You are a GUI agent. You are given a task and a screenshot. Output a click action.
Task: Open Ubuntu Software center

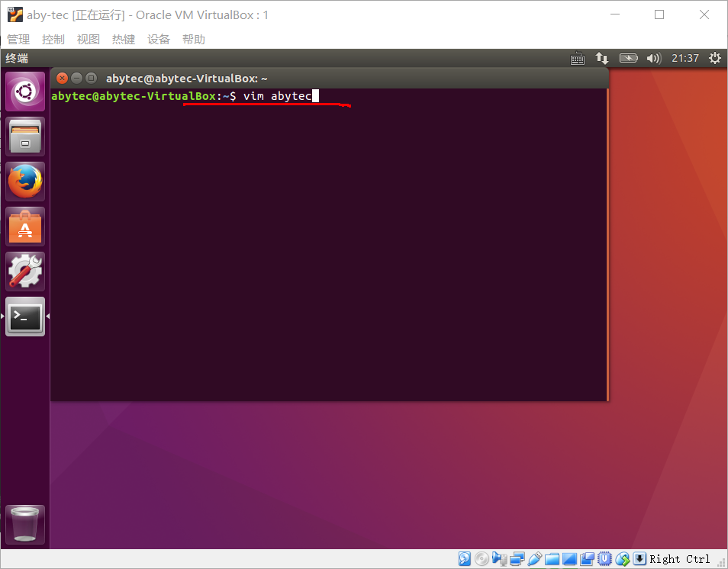(x=25, y=227)
